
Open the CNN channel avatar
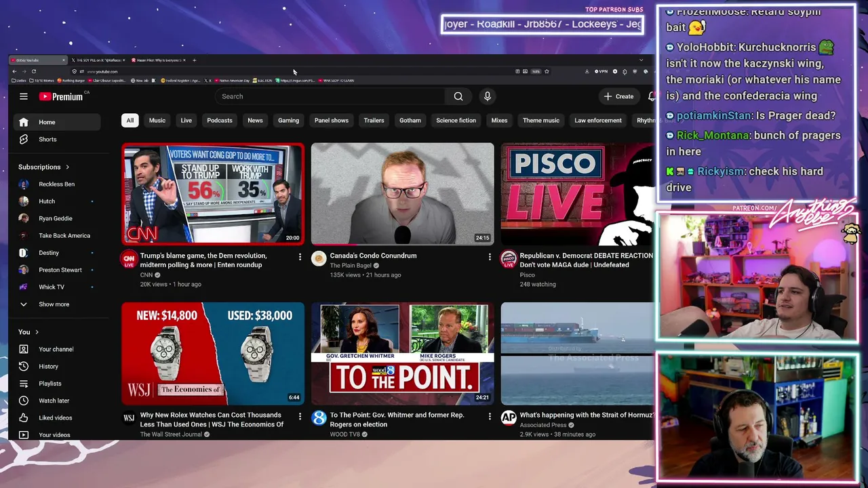129,259
